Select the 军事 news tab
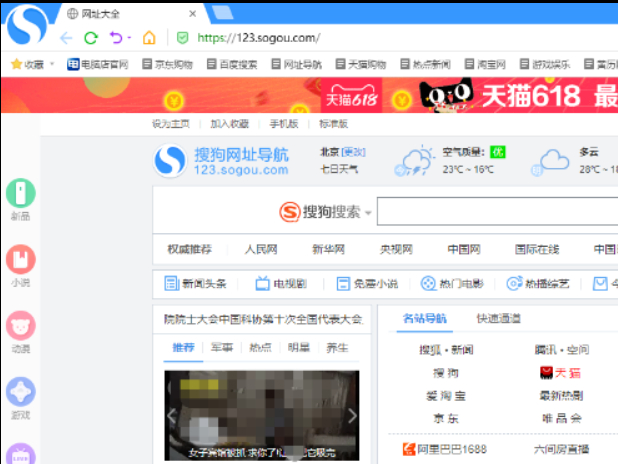This screenshot has height=464, width=618. tap(222, 348)
